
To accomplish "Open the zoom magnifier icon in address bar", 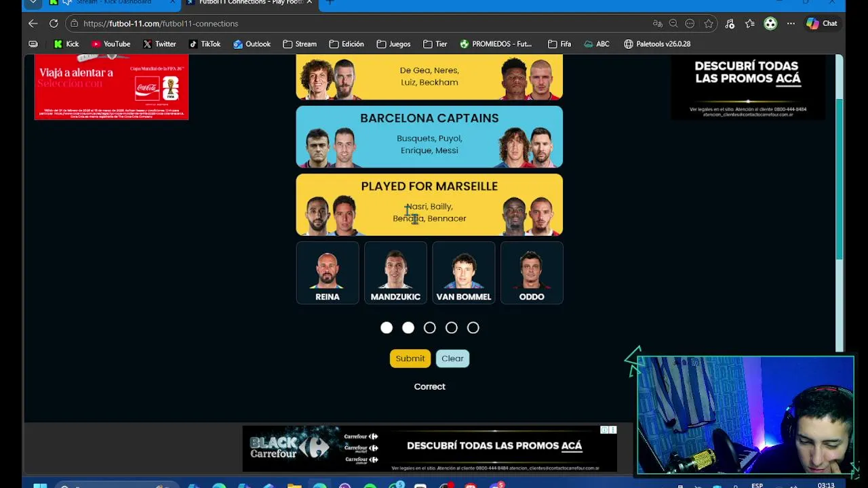I will pyautogui.click(x=673, y=23).
